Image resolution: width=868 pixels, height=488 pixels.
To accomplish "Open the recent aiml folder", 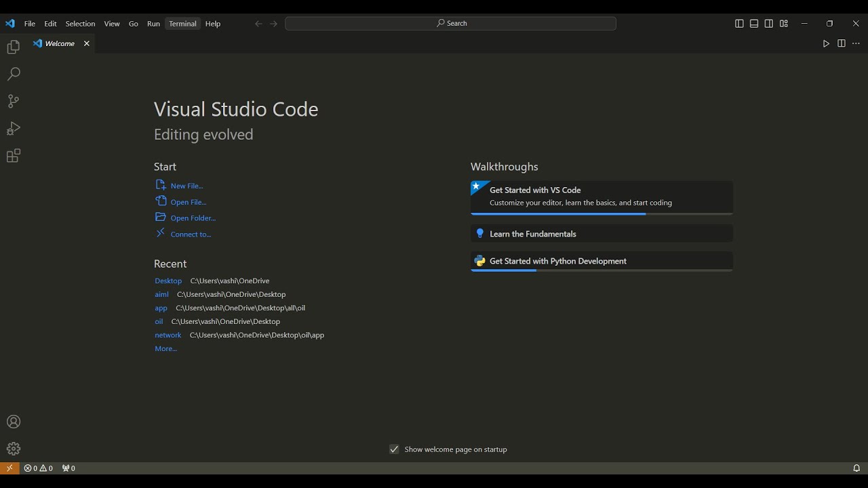I will coord(161,294).
